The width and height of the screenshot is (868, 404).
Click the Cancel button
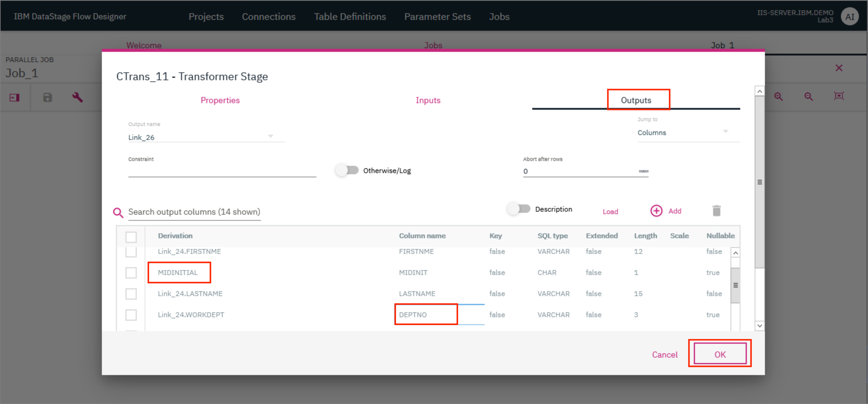[665, 355]
